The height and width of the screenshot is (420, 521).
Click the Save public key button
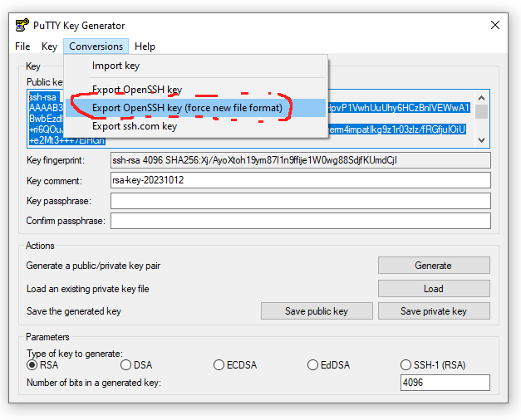pyautogui.click(x=316, y=311)
